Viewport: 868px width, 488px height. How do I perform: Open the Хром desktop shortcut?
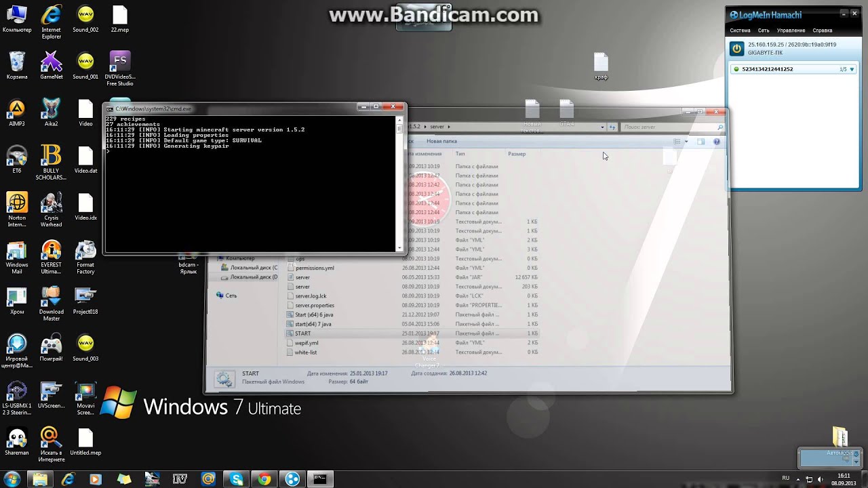point(17,301)
